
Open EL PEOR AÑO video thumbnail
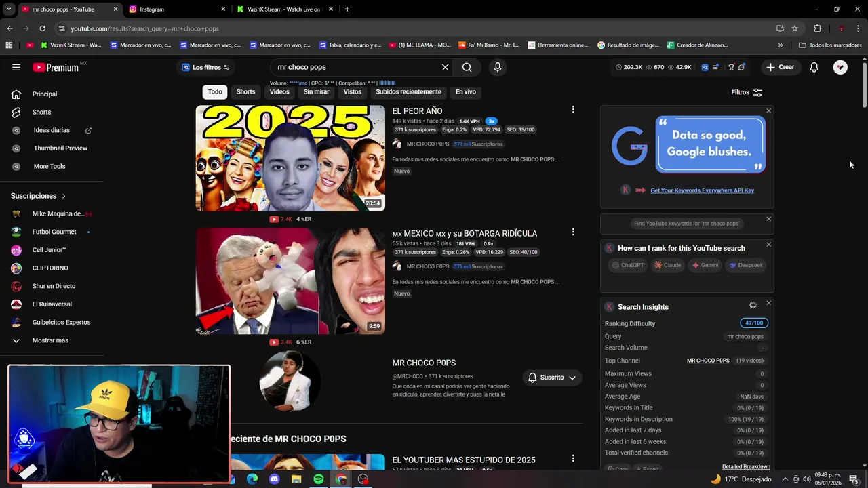coord(290,158)
